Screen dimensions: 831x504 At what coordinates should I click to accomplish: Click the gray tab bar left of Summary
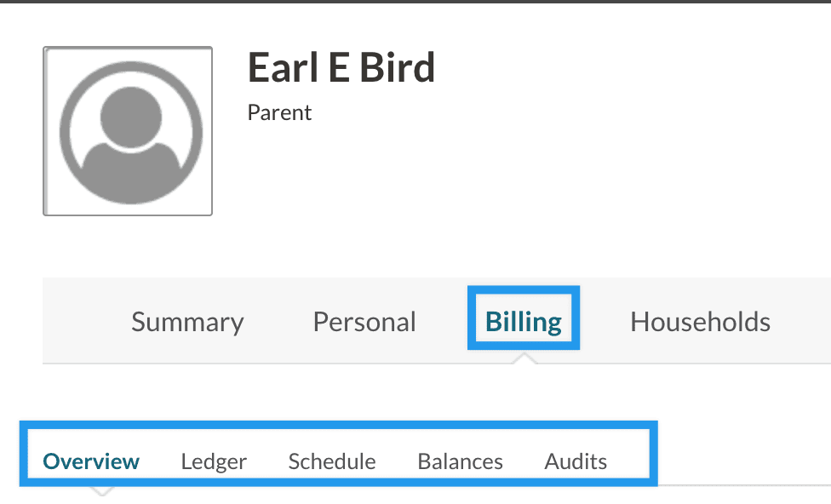tap(81, 322)
